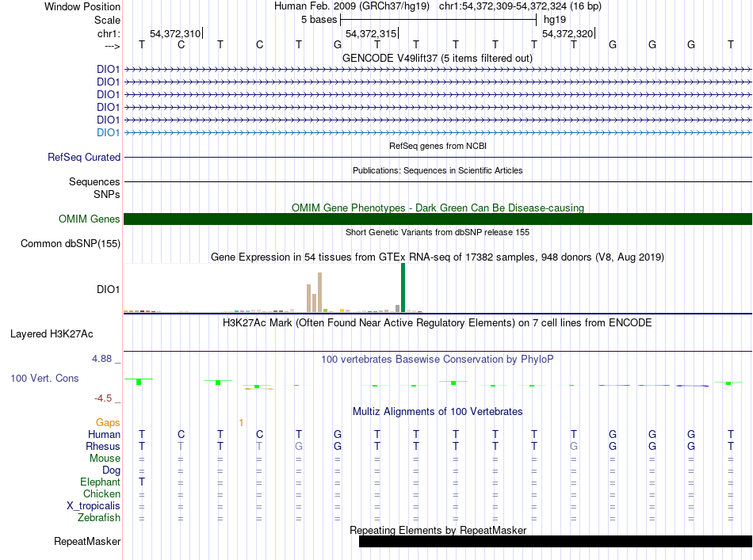Open '100 vertebrates Basewise Conservation by PhyloP' title
The height and width of the screenshot is (560, 753).
click(438, 359)
